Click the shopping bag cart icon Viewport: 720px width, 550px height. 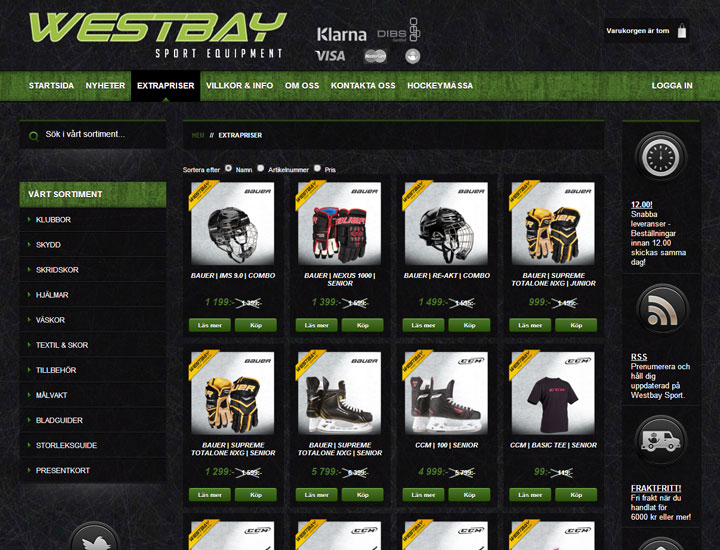[x=682, y=31]
